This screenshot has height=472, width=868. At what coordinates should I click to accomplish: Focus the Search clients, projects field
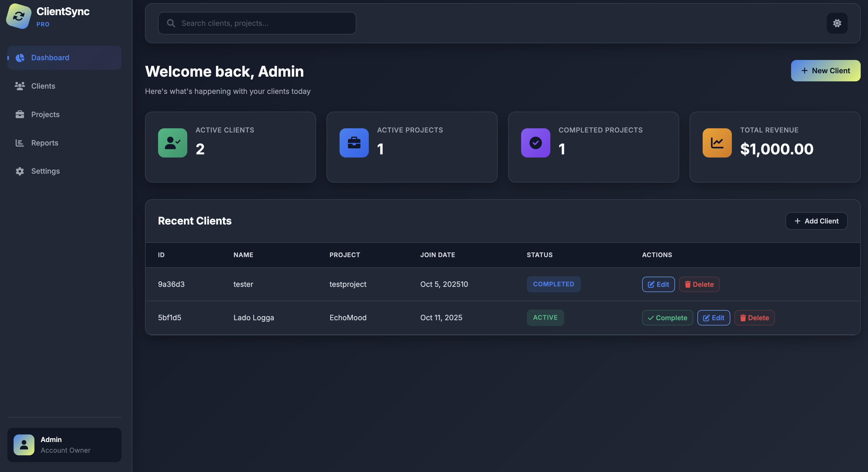(263, 23)
